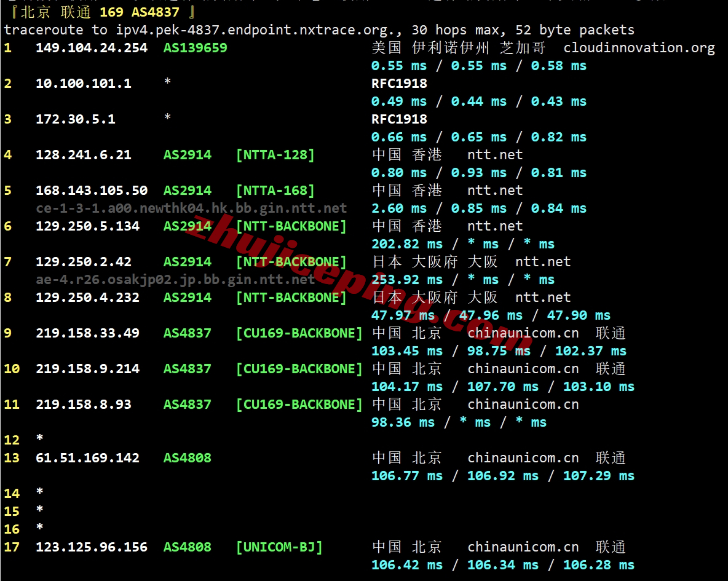Click [CU169-BACKBONE] label on hop 10 row

(299, 369)
